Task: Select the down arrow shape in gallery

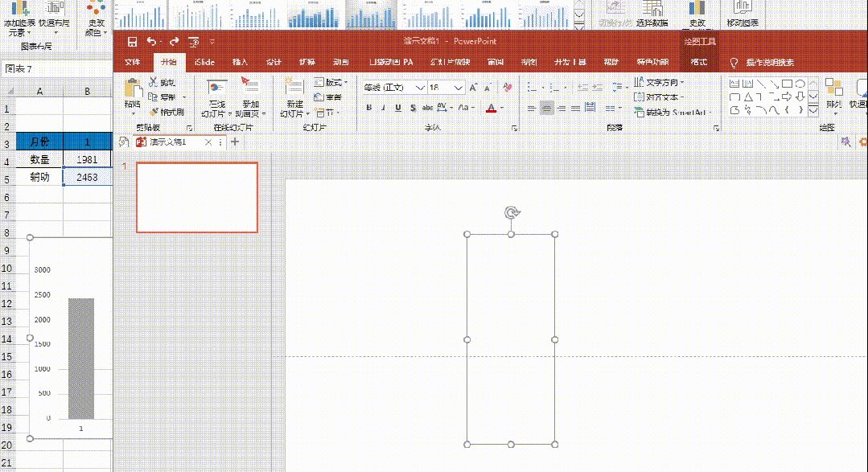Action: click(800, 96)
